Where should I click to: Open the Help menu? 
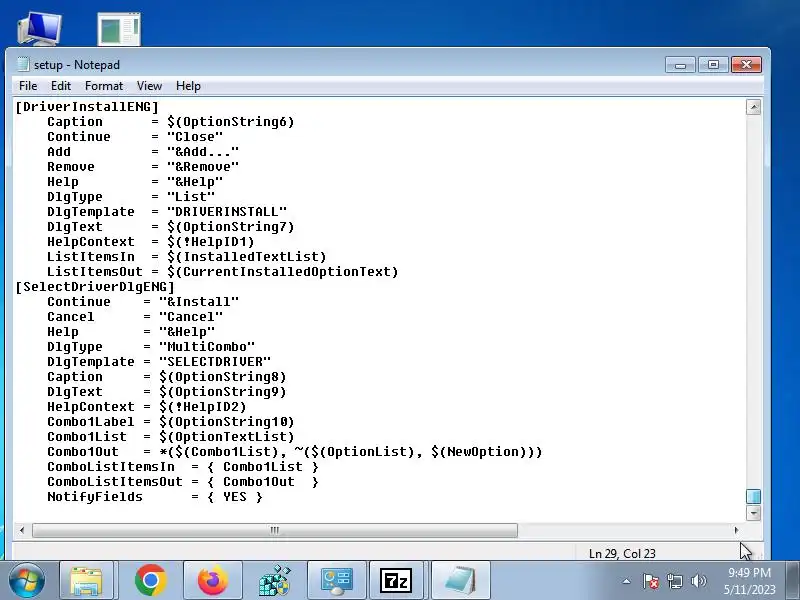coord(188,86)
